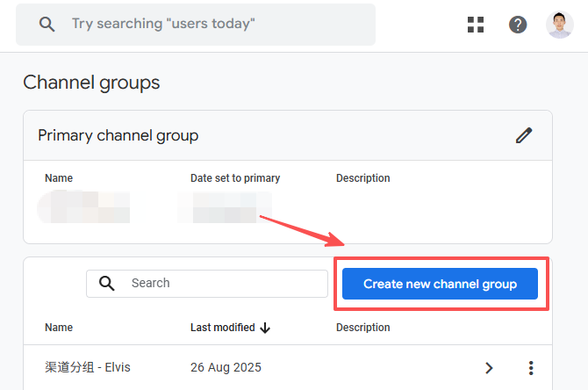The image size is (588, 390).
Task: Click the blurred date set to primary value
Action: tap(225, 207)
